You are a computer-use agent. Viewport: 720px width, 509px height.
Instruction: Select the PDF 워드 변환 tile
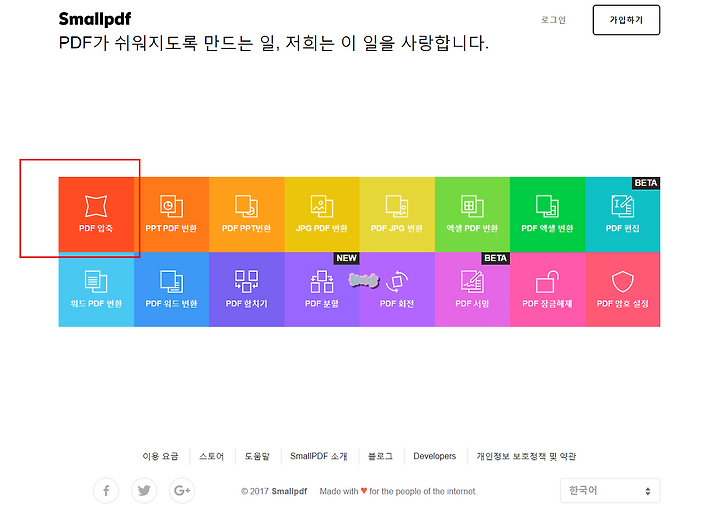(171, 289)
